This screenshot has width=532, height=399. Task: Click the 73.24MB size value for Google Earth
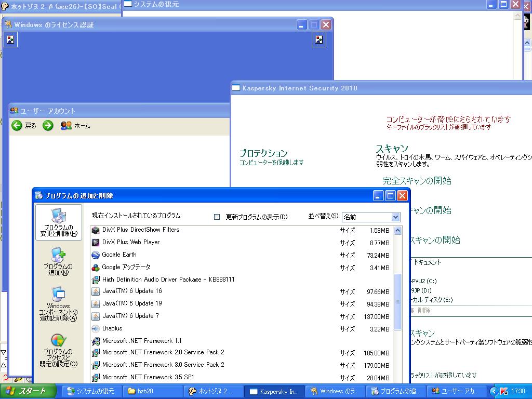(378, 256)
